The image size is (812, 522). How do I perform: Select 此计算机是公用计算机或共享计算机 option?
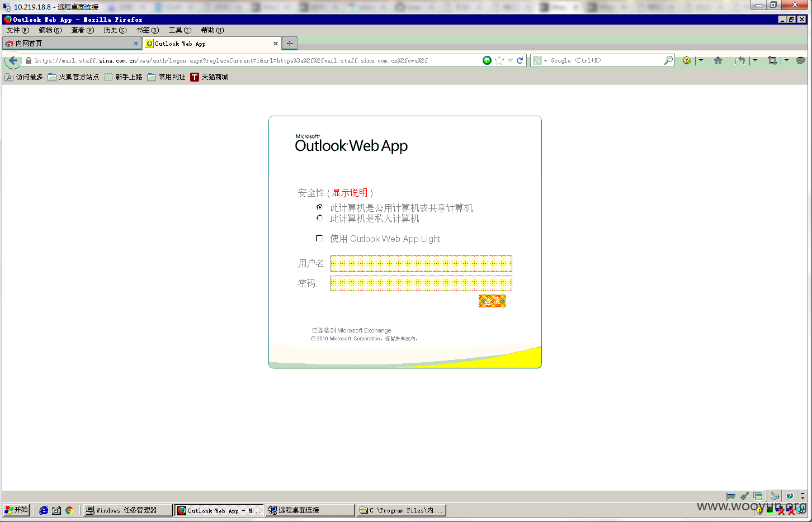tap(319, 207)
